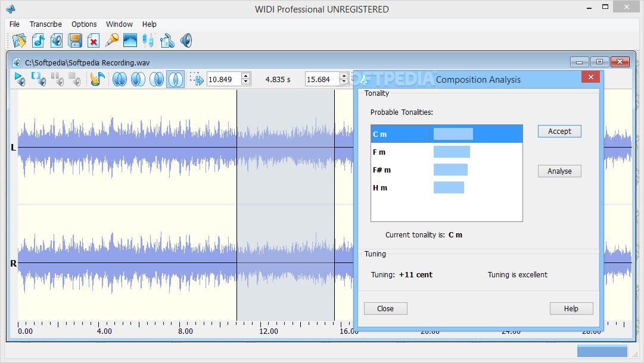644x363 pixels.
Task: Play the recording with the play speaker icon
Action: (x=19, y=79)
